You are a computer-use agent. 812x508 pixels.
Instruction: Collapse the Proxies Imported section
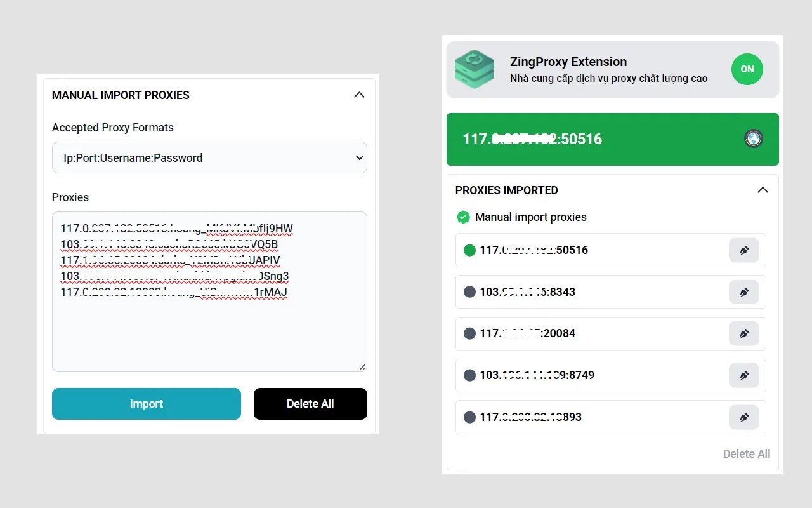click(x=763, y=190)
